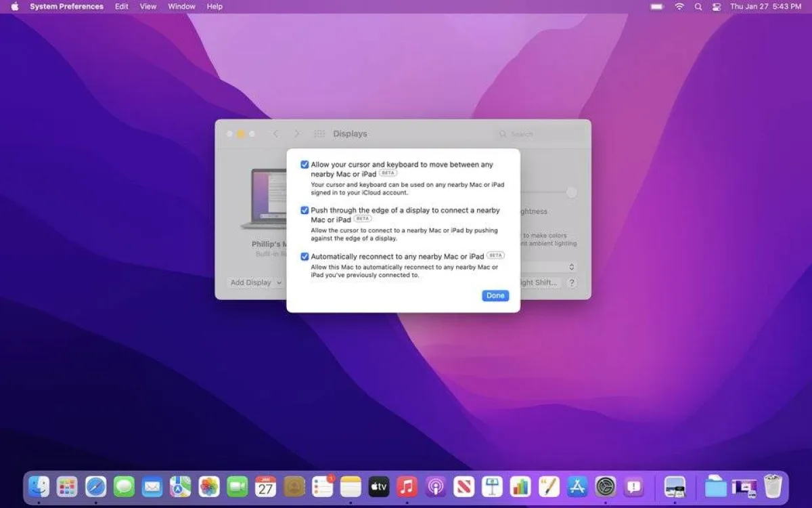Open the View menu
Viewport: 812px width, 508px height.
pyautogui.click(x=148, y=7)
